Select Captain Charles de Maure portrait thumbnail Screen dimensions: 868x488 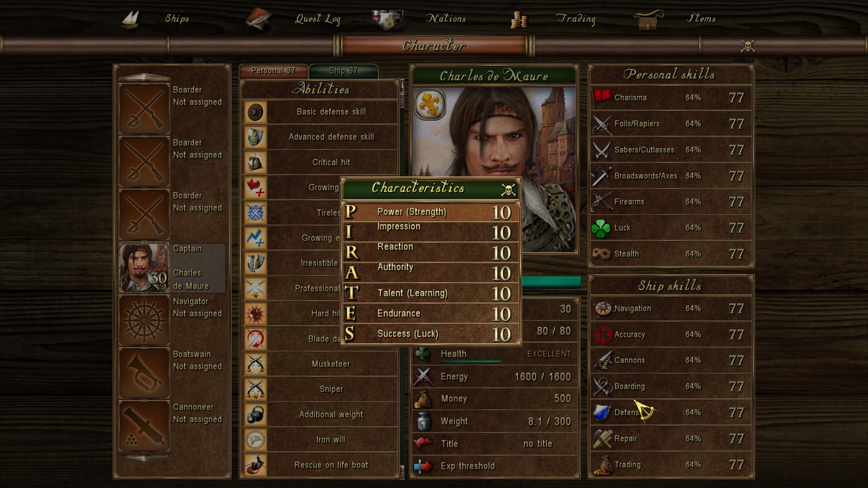(144, 268)
